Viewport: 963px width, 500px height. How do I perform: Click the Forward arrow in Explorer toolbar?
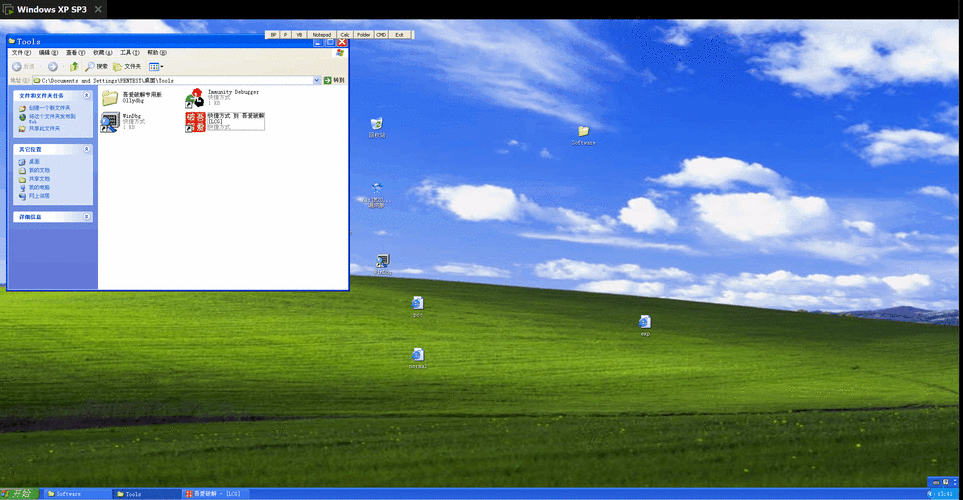coord(53,66)
